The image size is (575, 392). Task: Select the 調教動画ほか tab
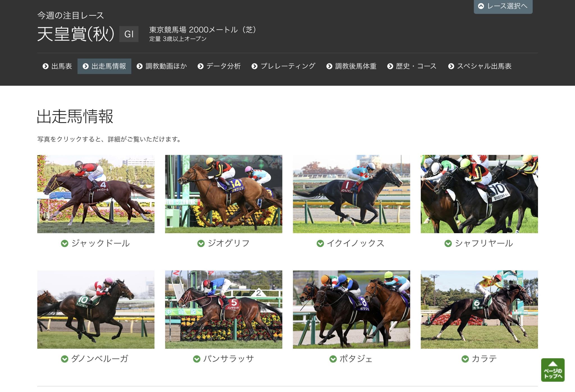point(162,66)
